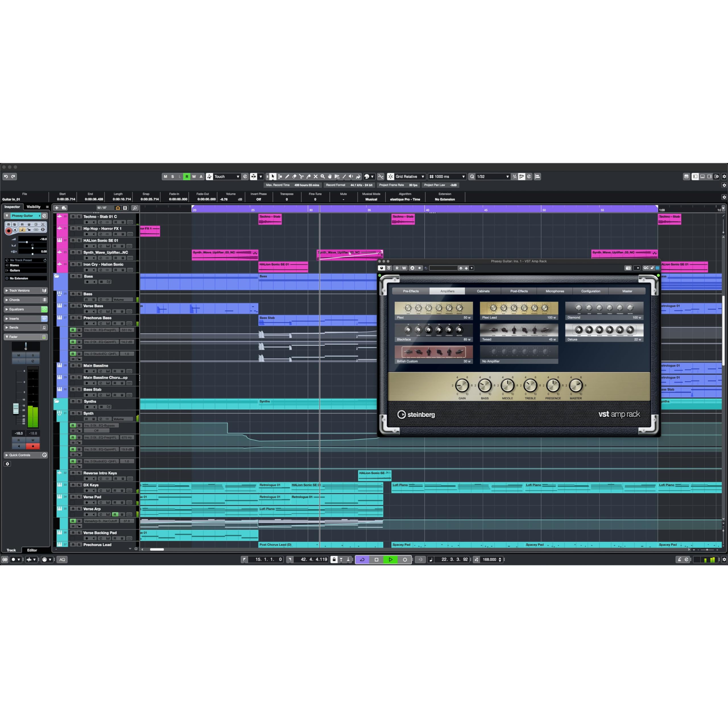The image size is (728, 728).
Task: Select the Draw pencil tool in toolbar
Action: click(288, 176)
